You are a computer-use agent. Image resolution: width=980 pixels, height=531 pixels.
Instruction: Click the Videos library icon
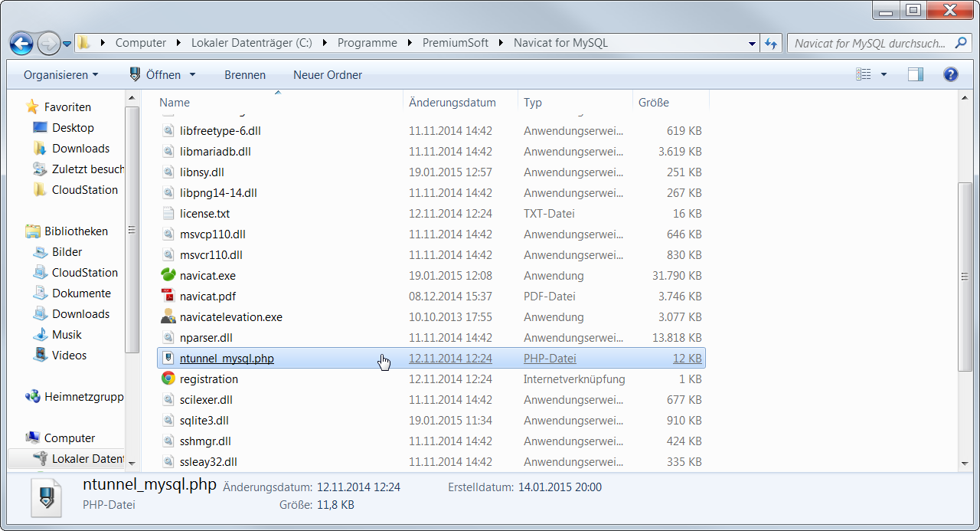point(40,355)
